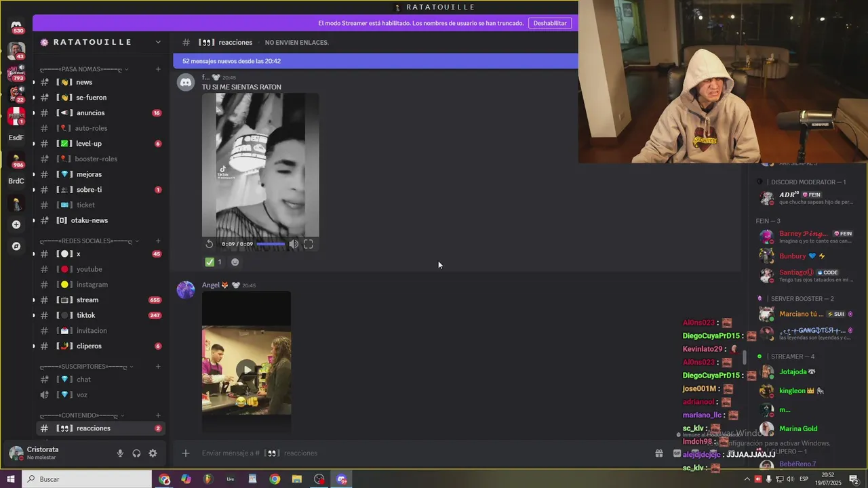The width and height of the screenshot is (868, 488).
Task: Open the stream channel
Action: (100, 300)
